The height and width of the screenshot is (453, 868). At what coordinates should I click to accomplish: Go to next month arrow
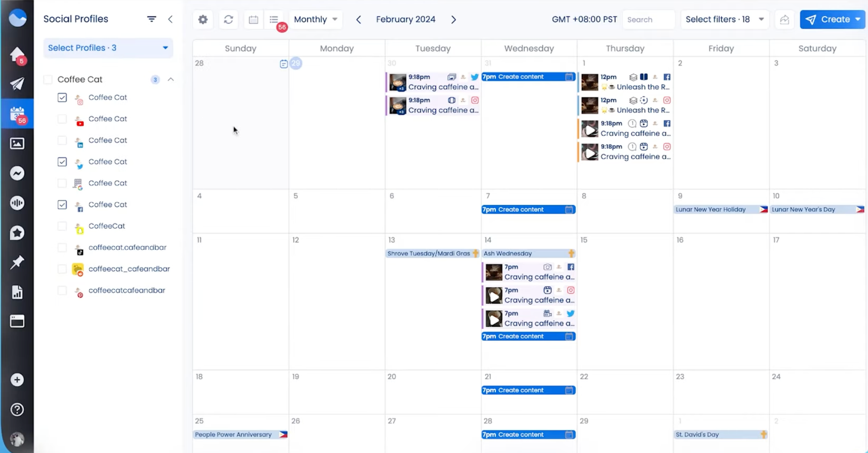coord(454,20)
